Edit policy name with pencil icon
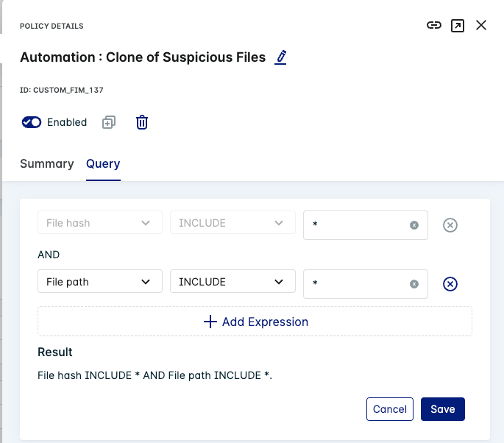Image resolution: width=504 pixels, height=443 pixels. (280, 57)
